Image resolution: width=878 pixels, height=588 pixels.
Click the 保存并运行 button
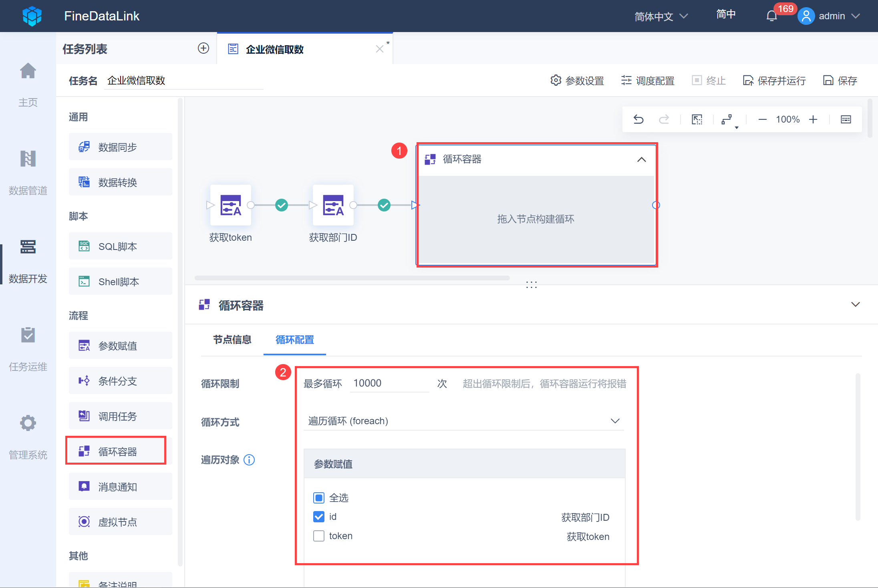coord(774,81)
